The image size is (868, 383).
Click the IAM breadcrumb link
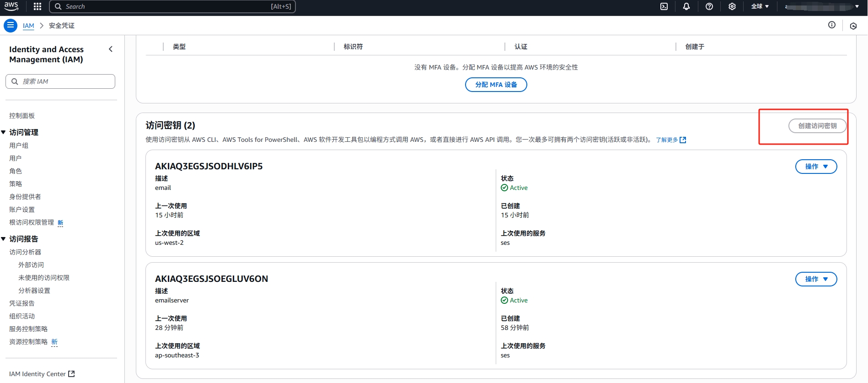28,26
